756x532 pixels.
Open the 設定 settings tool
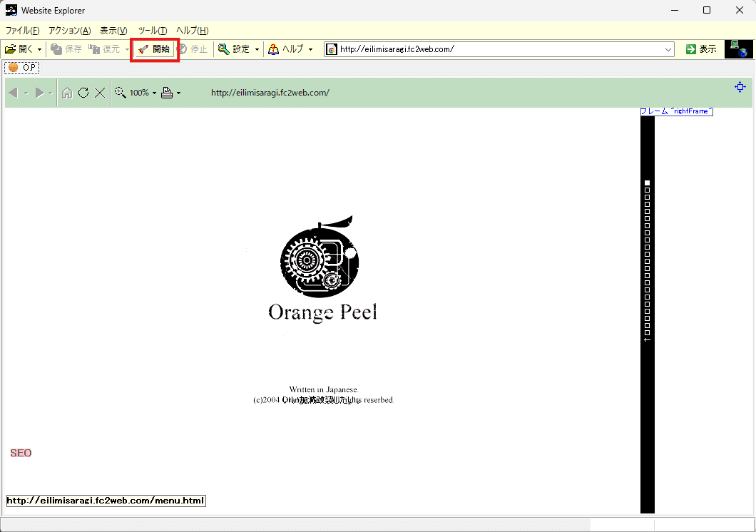coord(234,49)
